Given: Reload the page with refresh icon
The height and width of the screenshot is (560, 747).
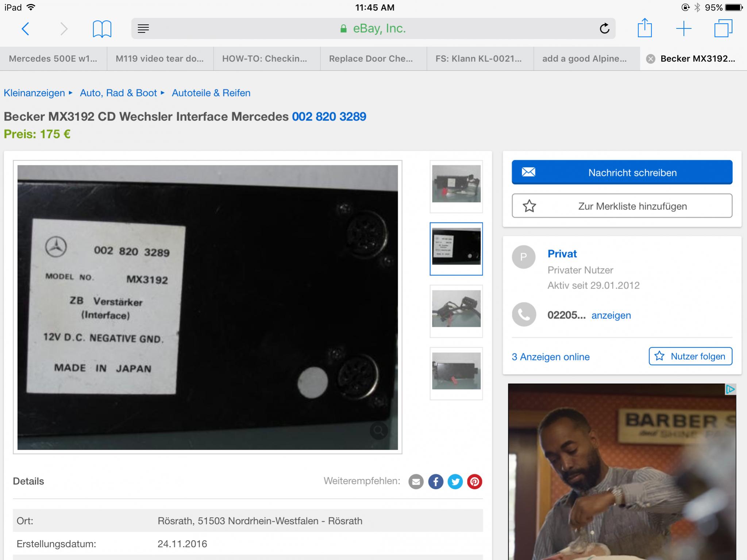Looking at the screenshot, I should pyautogui.click(x=604, y=28).
